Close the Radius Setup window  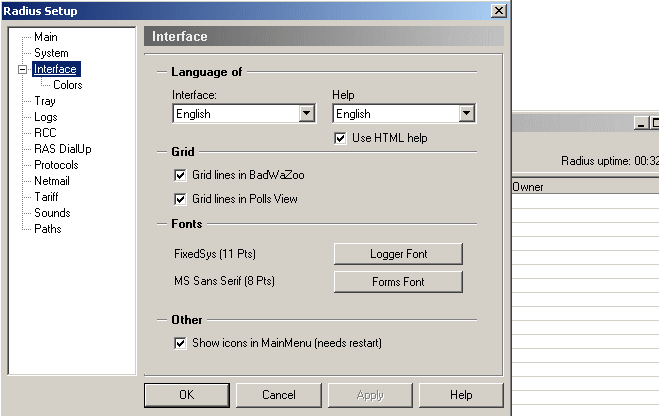pyautogui.click(x=498, y=11)
